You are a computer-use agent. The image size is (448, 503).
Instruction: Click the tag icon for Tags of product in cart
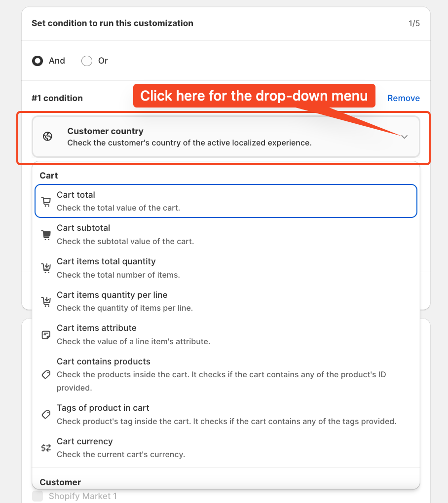[x=46, y=414]
